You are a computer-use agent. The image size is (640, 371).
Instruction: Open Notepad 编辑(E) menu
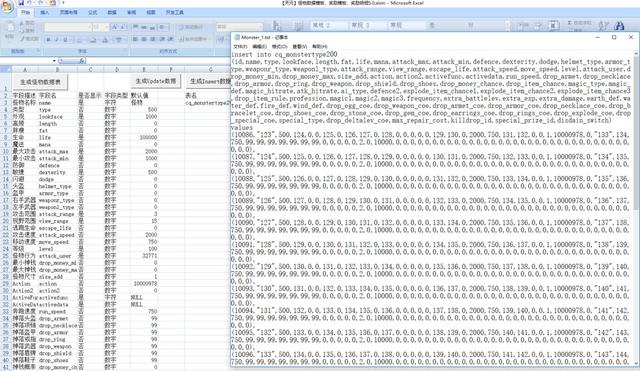point(260,47)
